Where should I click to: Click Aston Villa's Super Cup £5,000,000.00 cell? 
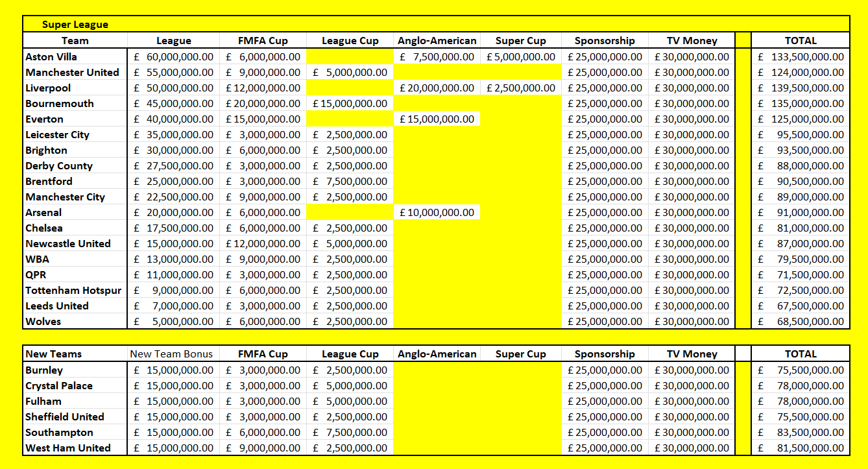pos(520,56)
